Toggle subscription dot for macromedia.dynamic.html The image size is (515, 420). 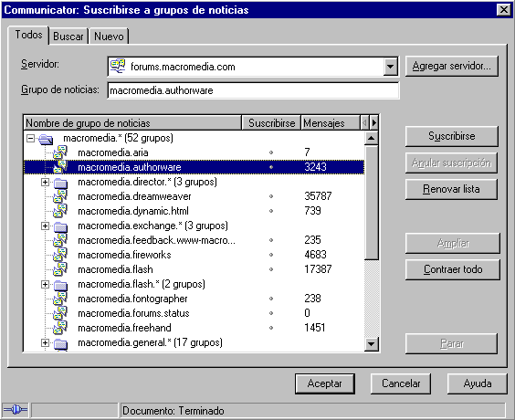[x=271, y=211]
